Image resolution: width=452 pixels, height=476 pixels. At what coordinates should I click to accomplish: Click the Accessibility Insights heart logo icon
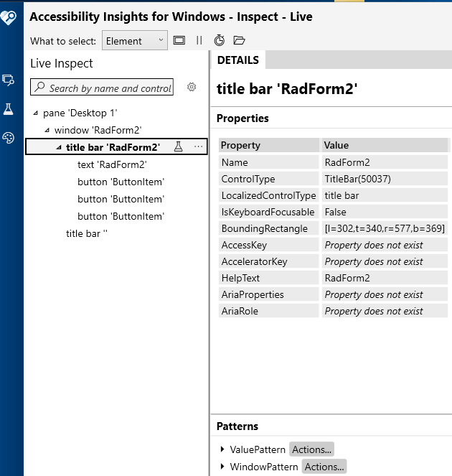[x=8, y=17]
